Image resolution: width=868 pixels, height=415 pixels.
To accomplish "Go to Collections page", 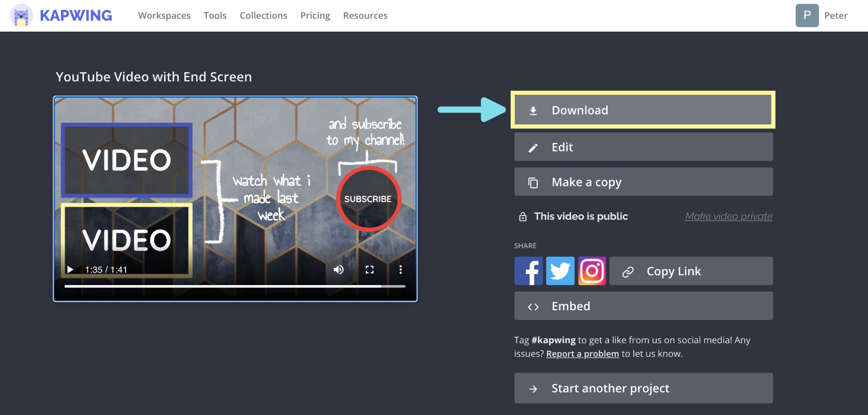I will (263, 16).
